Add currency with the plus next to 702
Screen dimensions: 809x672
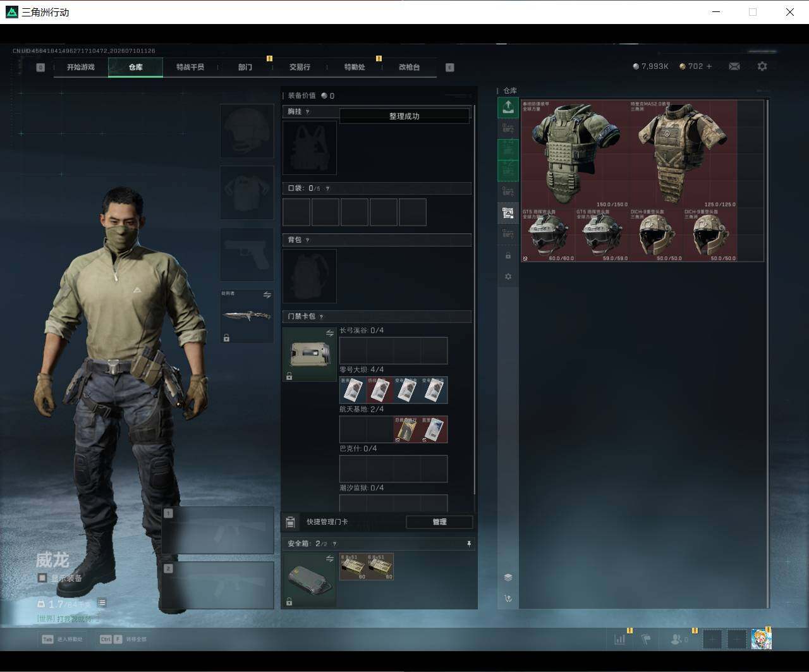pos(709,66)
